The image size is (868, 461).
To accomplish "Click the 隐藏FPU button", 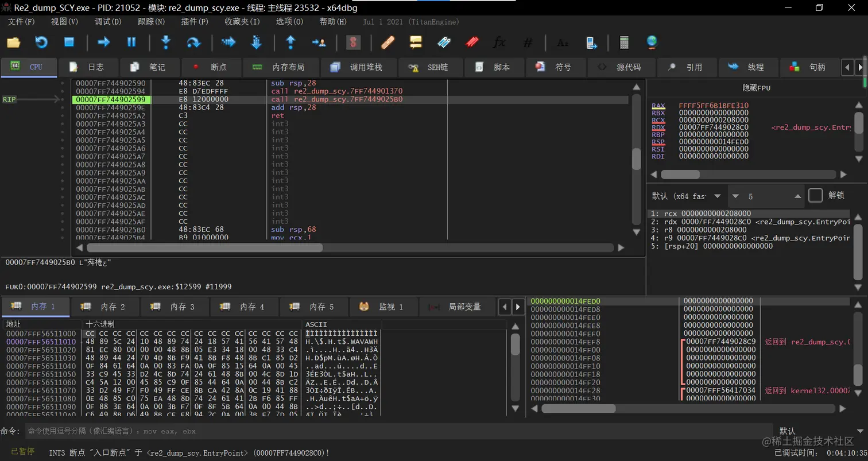I will [756, 88].
